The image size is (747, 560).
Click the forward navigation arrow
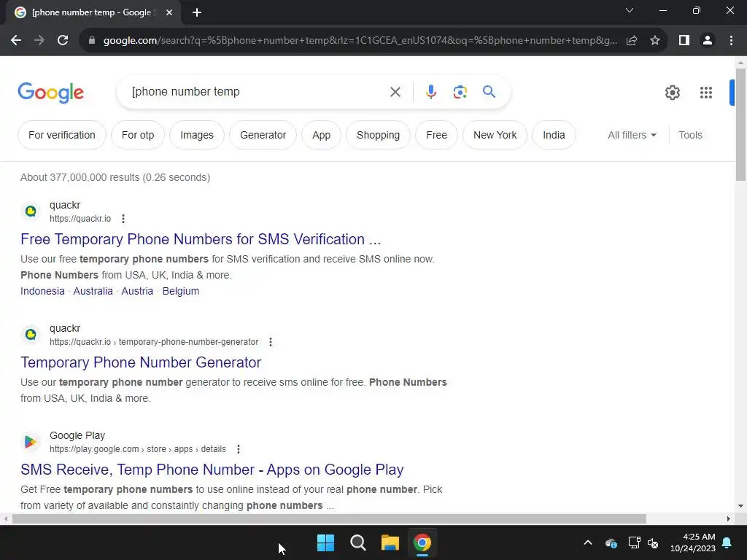[x=39, y=41]
